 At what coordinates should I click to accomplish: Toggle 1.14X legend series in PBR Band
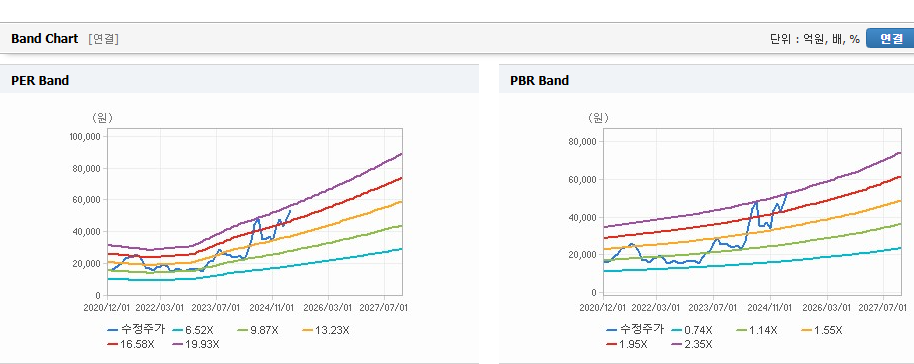757,330
